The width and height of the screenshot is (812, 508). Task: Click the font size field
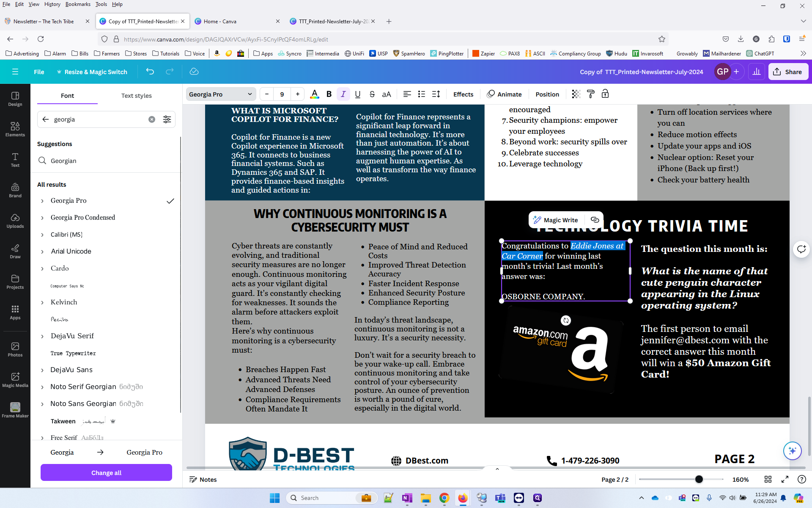point(282,94)
